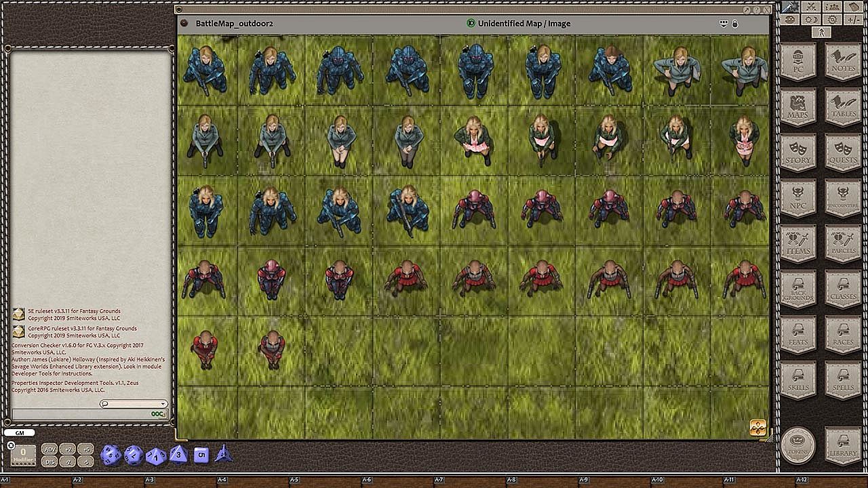Click the BattleMap_outdoor2 map name
868x488 pixels.
click(235, 24)
